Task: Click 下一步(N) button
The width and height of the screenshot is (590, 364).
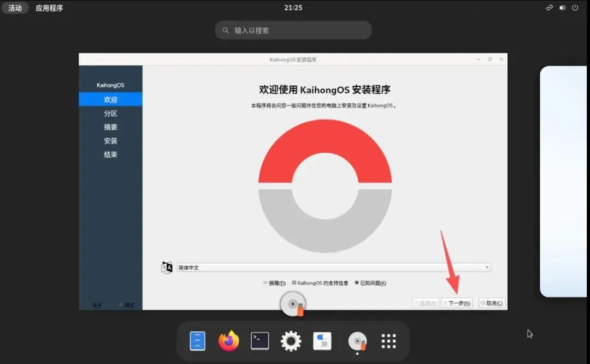Action: tap(457, 303)
